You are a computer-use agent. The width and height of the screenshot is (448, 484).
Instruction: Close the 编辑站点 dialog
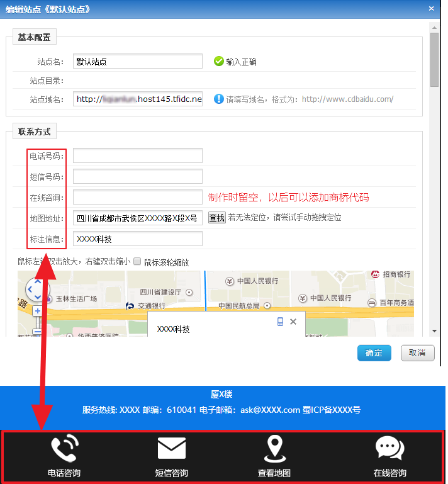432,9
